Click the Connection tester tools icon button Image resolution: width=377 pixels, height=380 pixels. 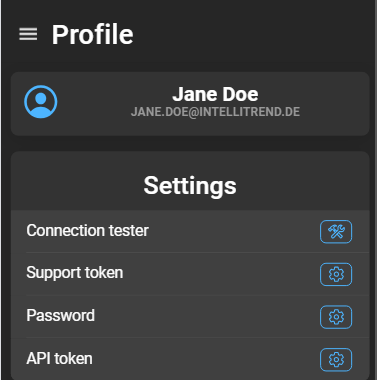[336, 232]
